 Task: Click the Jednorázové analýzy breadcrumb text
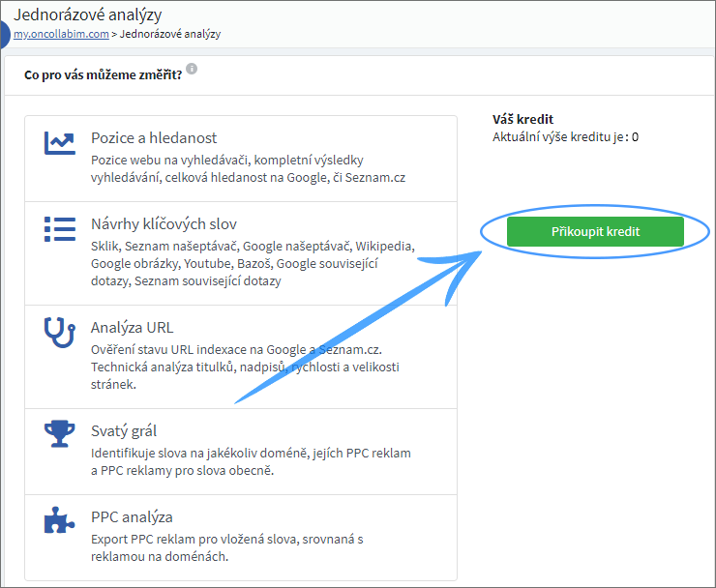pos(170,34)
